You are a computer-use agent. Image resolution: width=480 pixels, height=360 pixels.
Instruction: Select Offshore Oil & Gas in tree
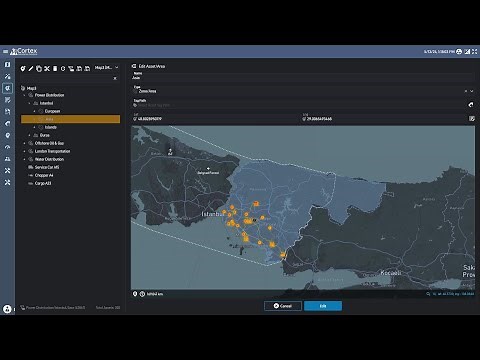pos(49,143)
